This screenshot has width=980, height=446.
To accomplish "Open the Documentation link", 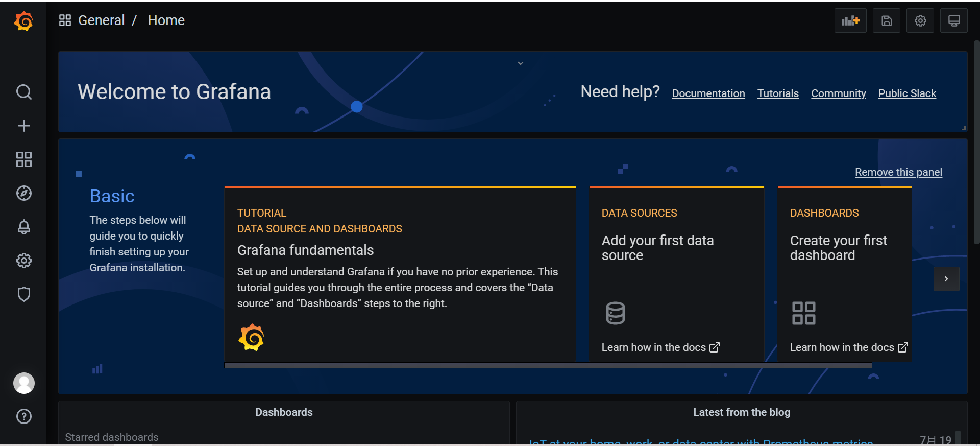I will (x=708, y=93).
